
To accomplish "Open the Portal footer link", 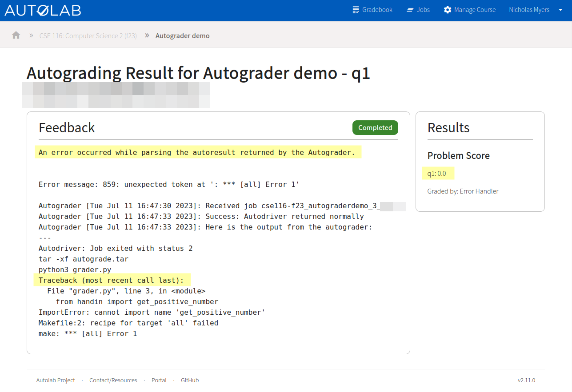I will coord(159,380).
